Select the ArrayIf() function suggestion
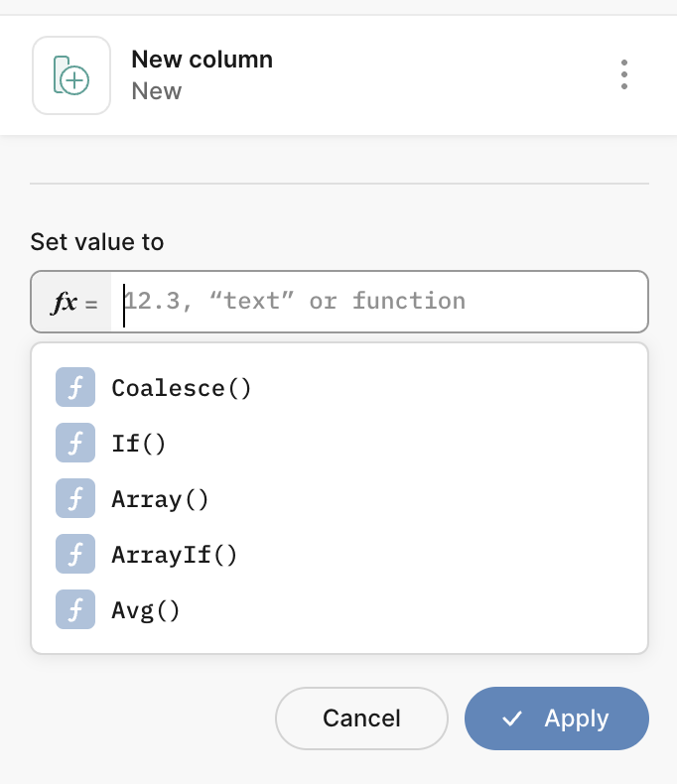The image size is (677, 784). click(339, 554)
